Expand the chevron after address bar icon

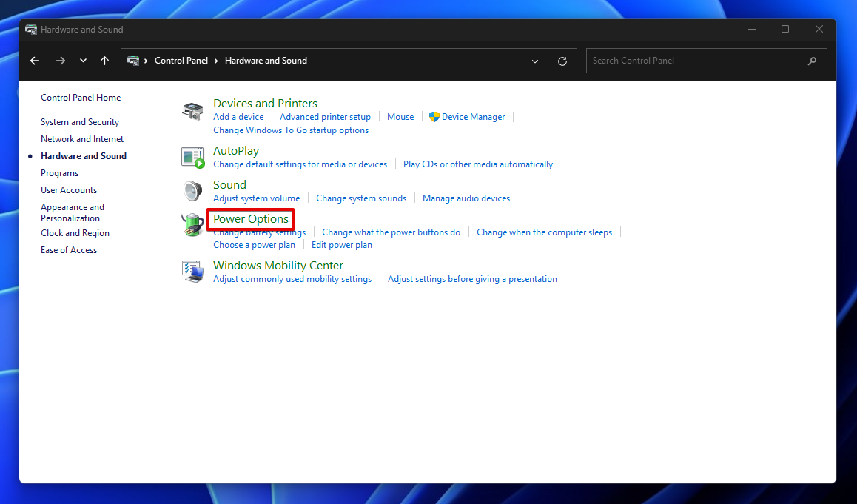[146, 61]
